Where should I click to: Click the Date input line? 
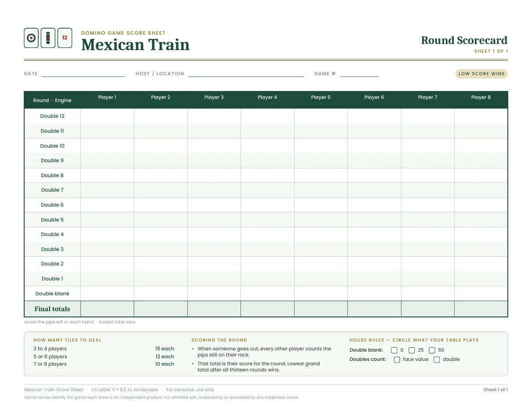pyautogui.click(x=83, y=74)
